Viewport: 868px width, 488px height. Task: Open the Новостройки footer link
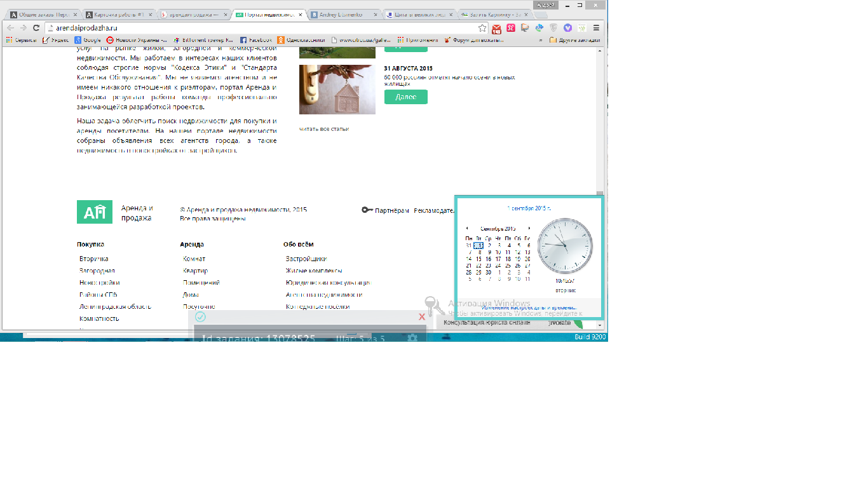coord(100,283)
